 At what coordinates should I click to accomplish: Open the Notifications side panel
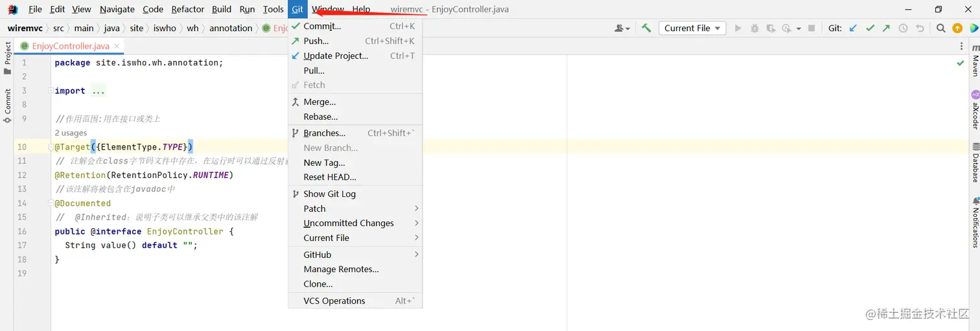[975, 222]
